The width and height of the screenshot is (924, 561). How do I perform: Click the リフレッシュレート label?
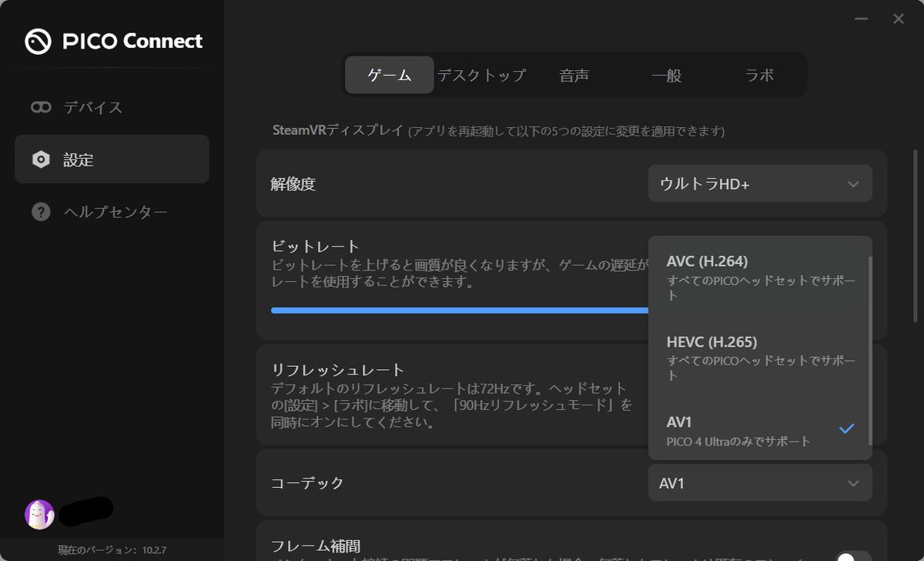point(338,370)
